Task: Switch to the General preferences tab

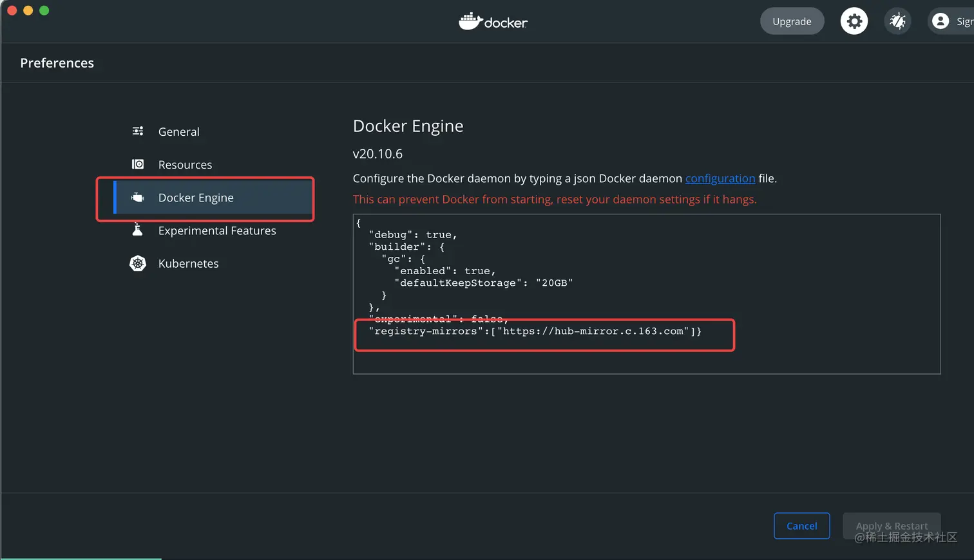Action: 179,132
